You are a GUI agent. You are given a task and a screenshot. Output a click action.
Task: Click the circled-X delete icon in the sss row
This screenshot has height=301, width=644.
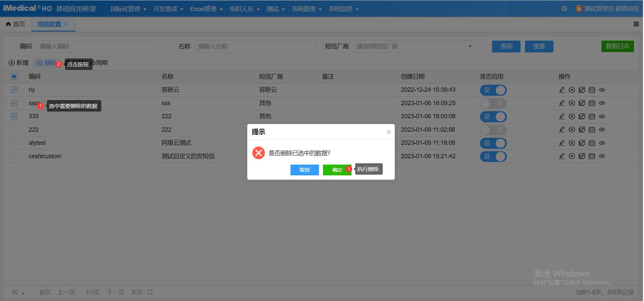point(572,103)
